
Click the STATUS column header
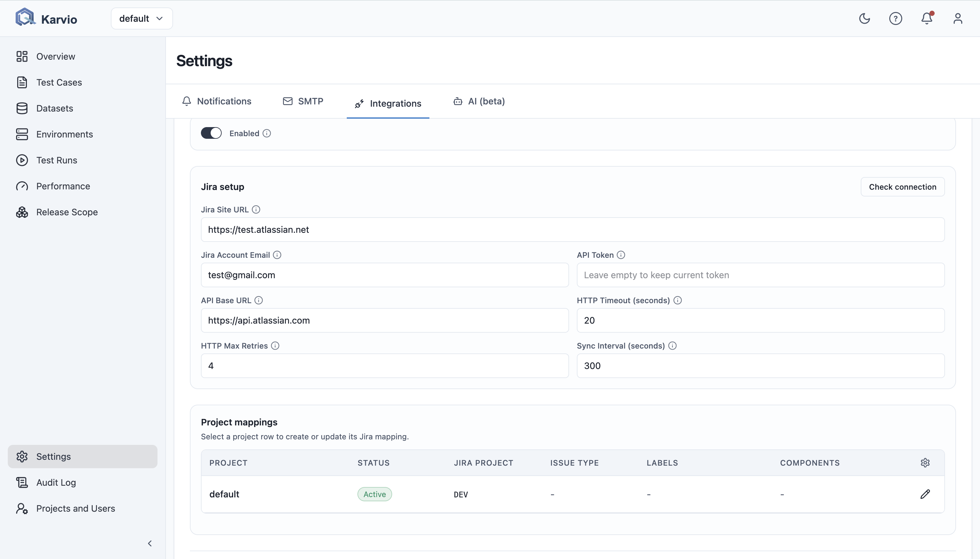(373, 463)
